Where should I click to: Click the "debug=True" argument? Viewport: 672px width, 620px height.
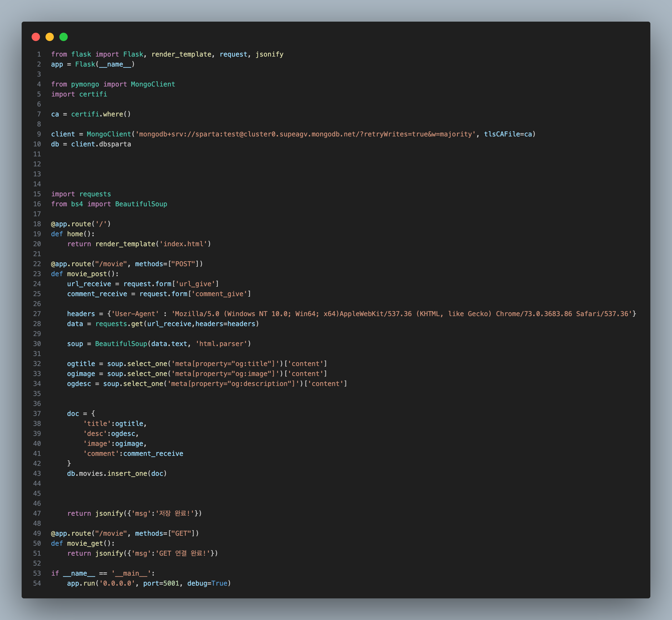pos(208,584)
